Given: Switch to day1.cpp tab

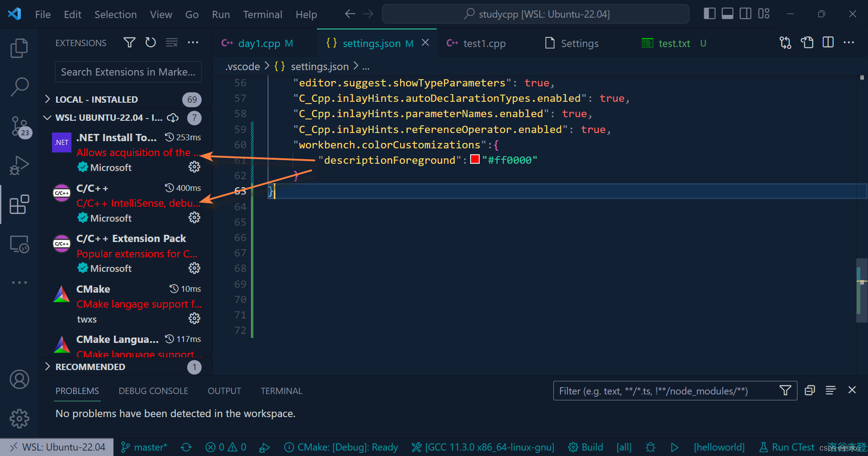Looking at the screenshot, I should [x=259, y=43].
